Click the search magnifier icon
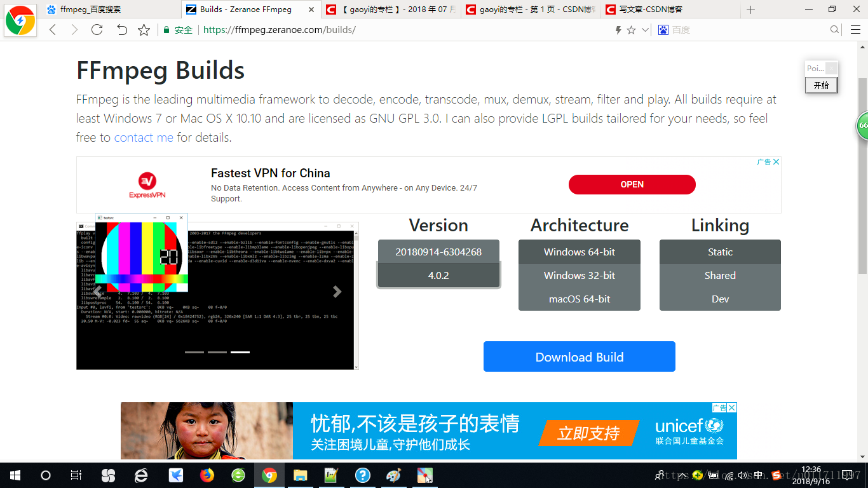This screenshot has width=868, height=488. click(835, 30)
